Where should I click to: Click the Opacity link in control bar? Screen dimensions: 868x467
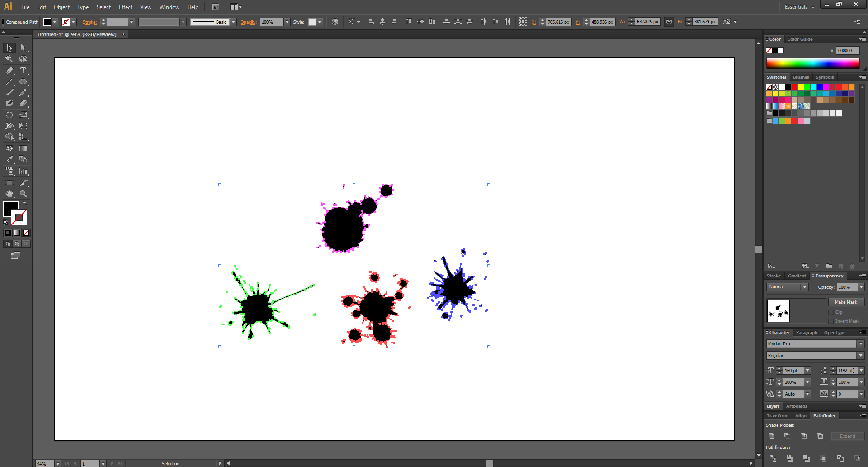click(249, 22)
